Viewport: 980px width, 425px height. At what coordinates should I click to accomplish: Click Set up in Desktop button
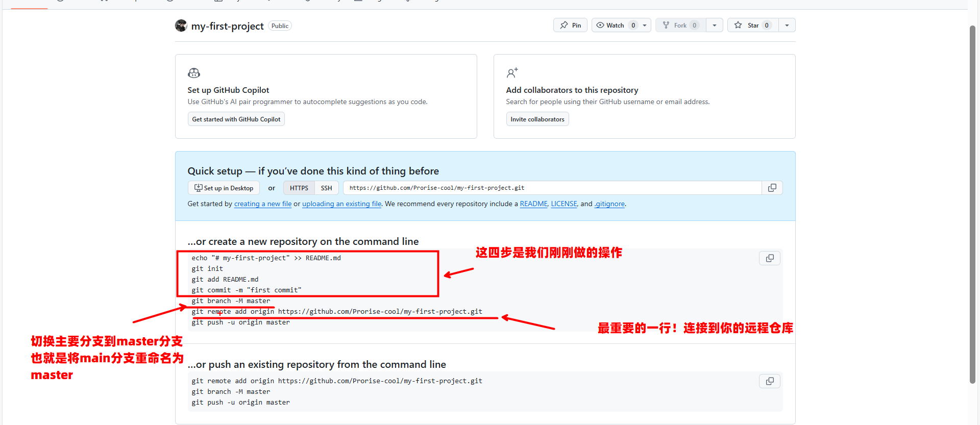(224, 188)
